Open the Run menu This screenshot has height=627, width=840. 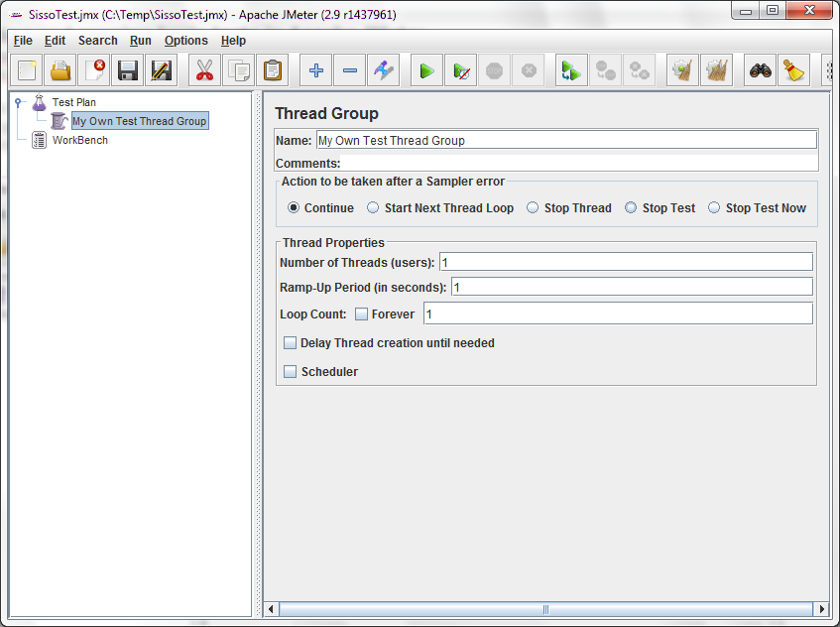pos(141,41)
